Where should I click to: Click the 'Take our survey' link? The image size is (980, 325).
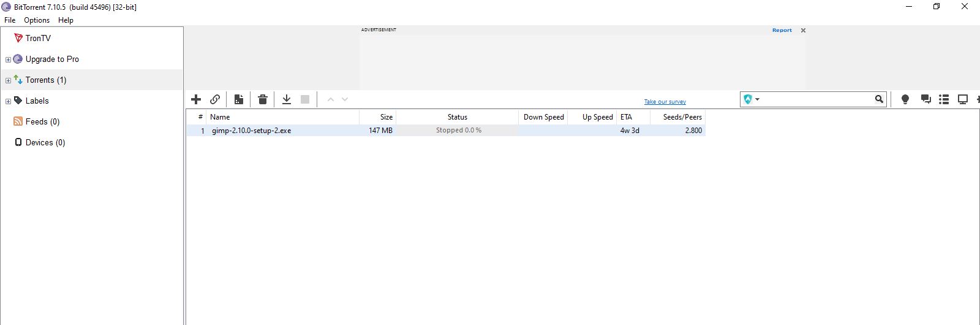[665, 102]
